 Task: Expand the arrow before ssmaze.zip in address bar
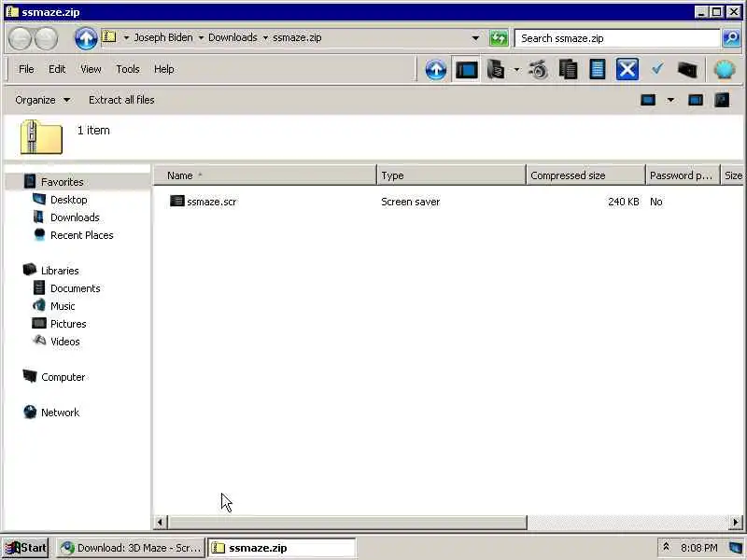click(265, 37)
